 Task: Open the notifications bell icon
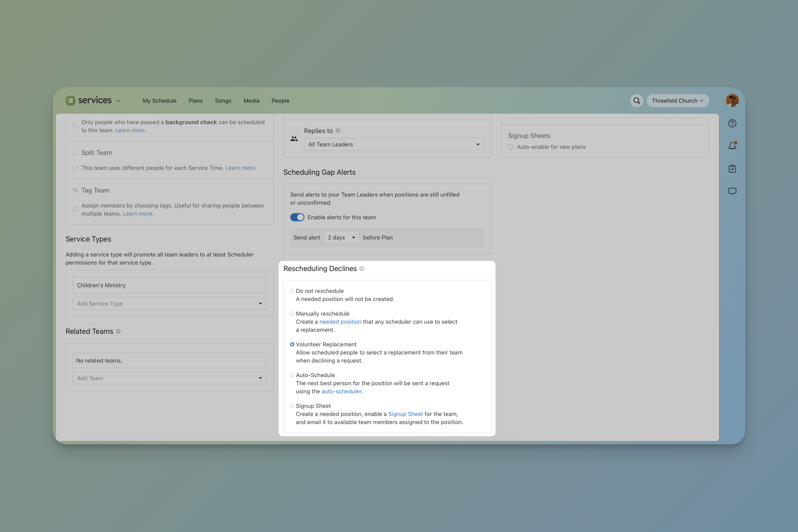click(x=733, y=145)
